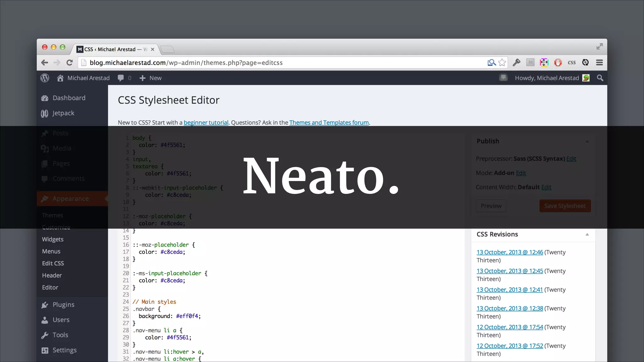This screenshot has width=644, height=362.
Task: Open the comments bubble in admin bar
Action: [x=121, y=78]
